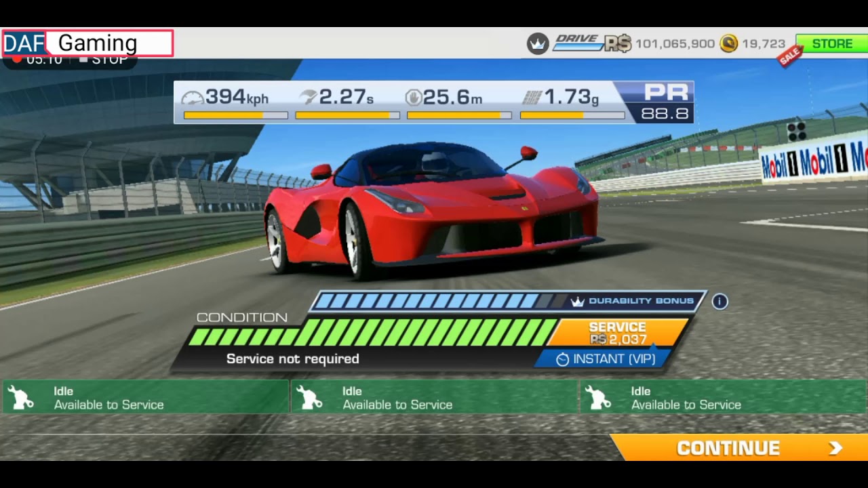Select the first Idle mechanic slot
Image resolution: width=868 pixels, height=488 pixels.
pos(145,398)
